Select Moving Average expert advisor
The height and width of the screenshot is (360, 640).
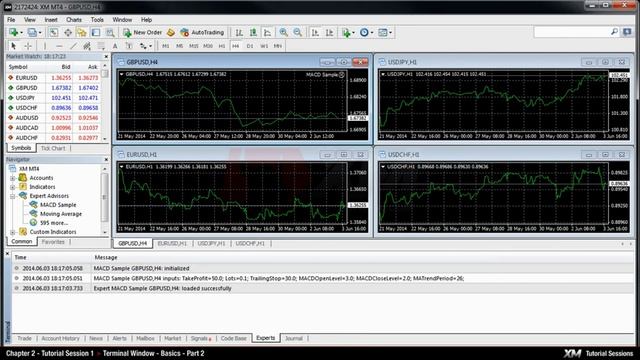(x=61, y=214)
